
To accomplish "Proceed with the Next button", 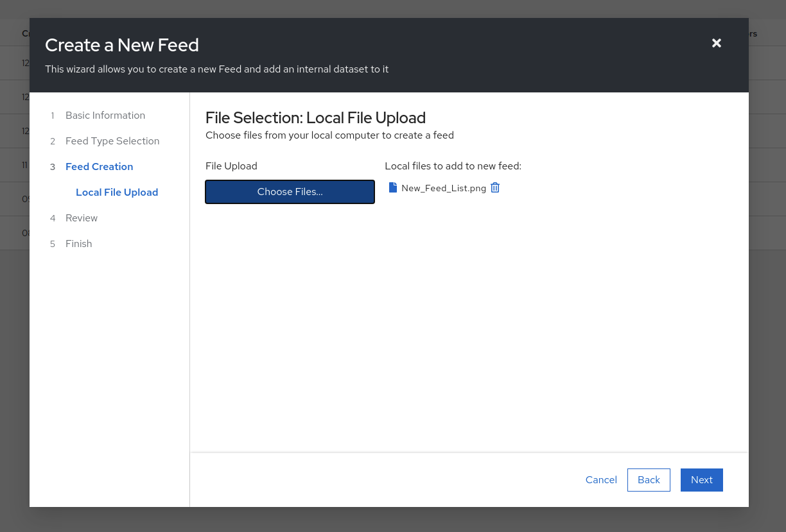I will click(701, 480).
